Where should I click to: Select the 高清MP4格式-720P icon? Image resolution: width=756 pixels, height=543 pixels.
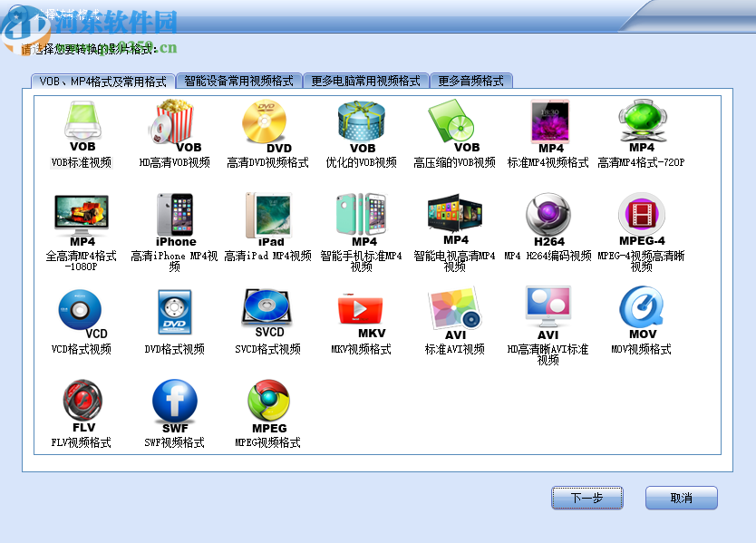pyautogui.click(x=641, y=122)
